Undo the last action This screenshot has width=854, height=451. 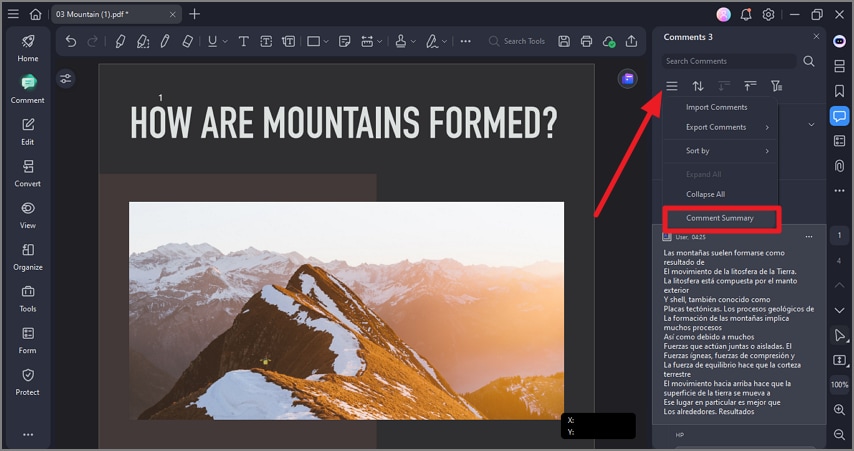pyautogui.click(x=71, y=41)
